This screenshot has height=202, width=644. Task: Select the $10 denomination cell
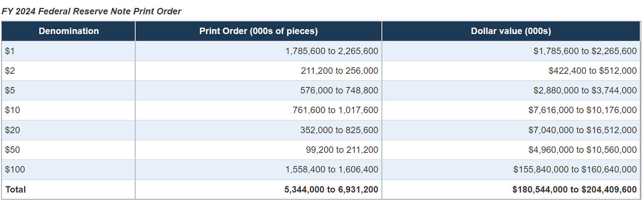click(x=12, y=110)
